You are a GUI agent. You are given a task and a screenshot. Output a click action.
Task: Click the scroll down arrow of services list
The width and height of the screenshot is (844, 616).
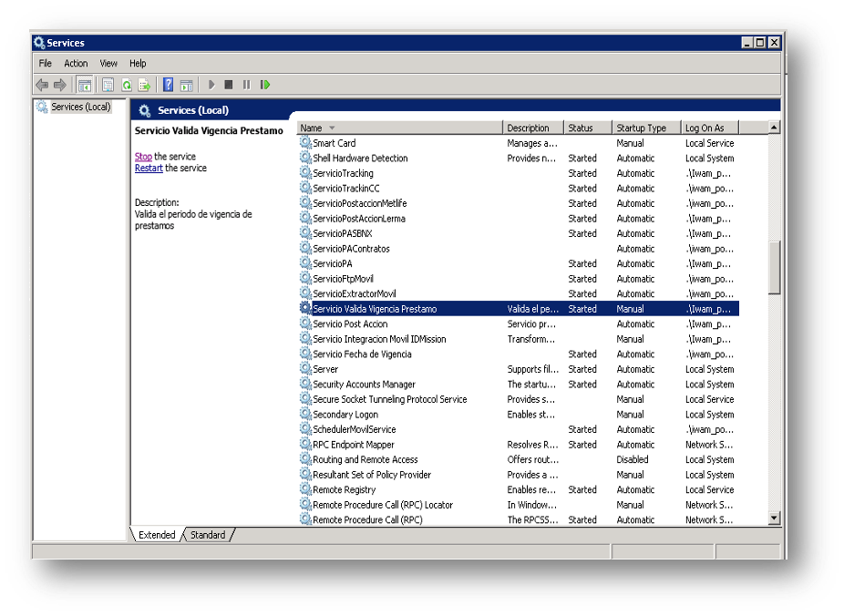click(x=774, y=518)
